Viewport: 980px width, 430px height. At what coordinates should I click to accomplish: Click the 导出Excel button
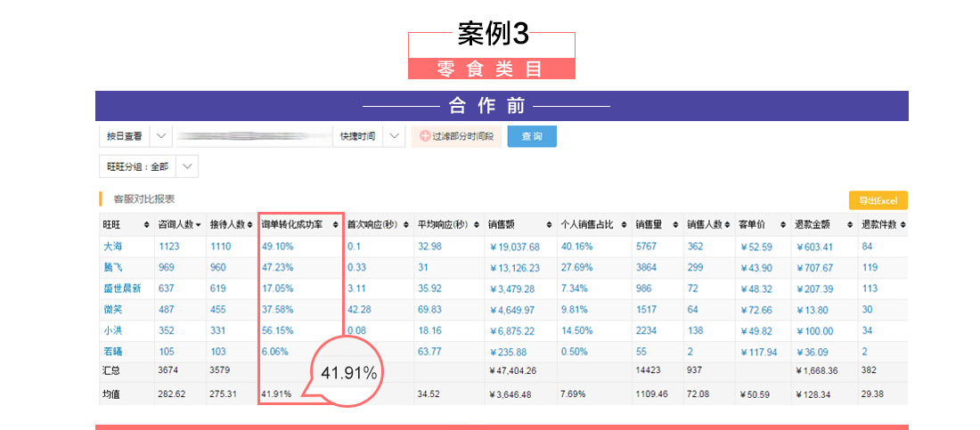pyautogui.click(x=878, y=200)
